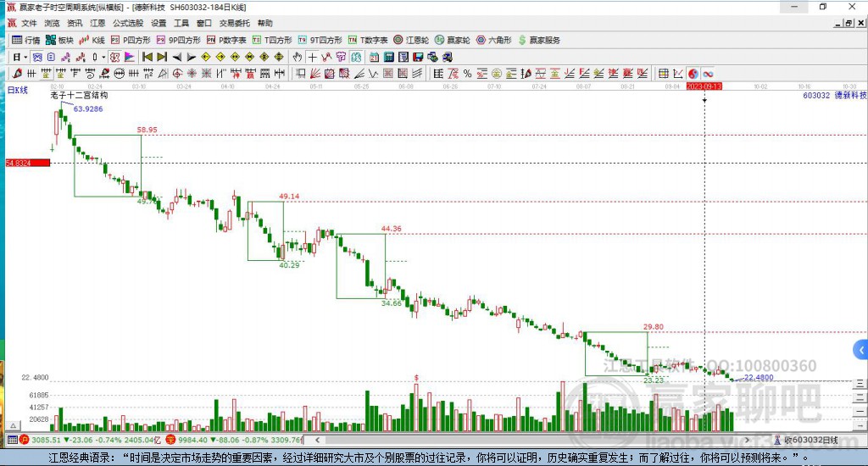Toggle the pressed icon beside the period dropdown
This screenshot has width=868, height=466.
[x=36, y=57]
